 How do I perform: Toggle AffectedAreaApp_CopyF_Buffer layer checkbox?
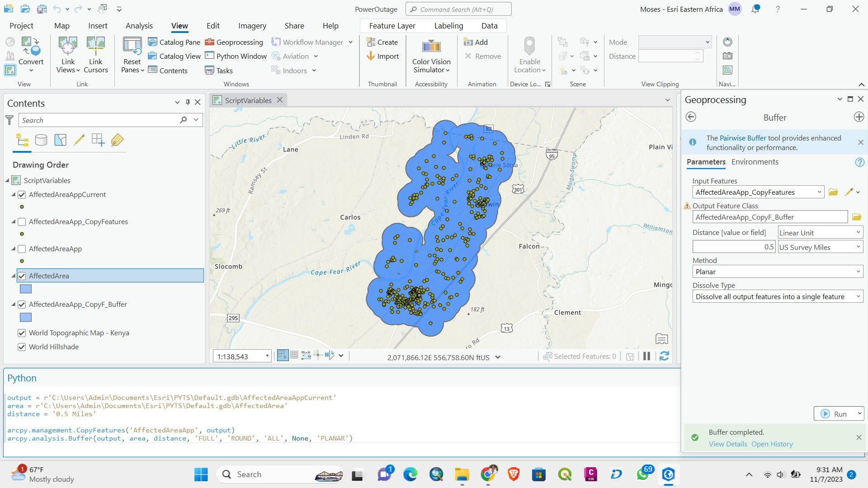22,305
